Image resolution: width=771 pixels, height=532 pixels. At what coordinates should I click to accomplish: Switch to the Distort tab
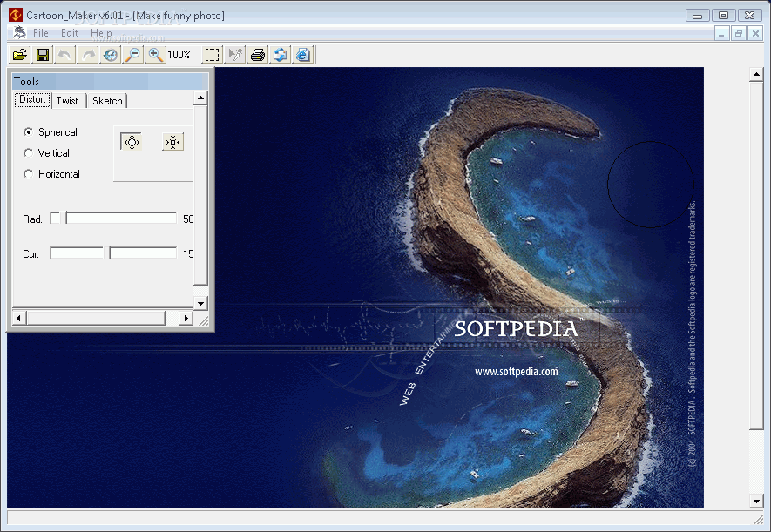point(32,100)
